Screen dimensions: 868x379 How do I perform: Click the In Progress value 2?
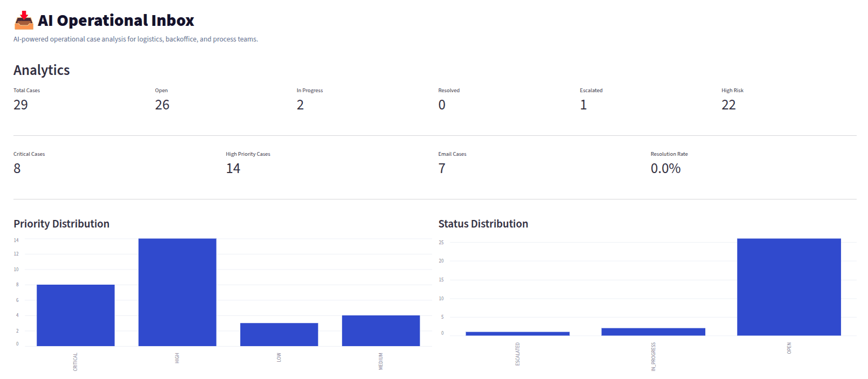[300, 105]
